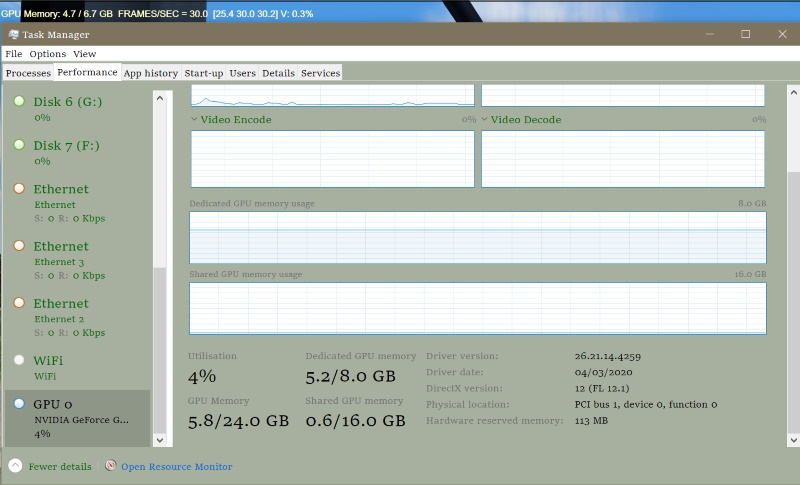Click the Disk 6 green circle icon
The height and width of the screenshot is (485, 800).
pyautogui.click(x=19, y=101)
